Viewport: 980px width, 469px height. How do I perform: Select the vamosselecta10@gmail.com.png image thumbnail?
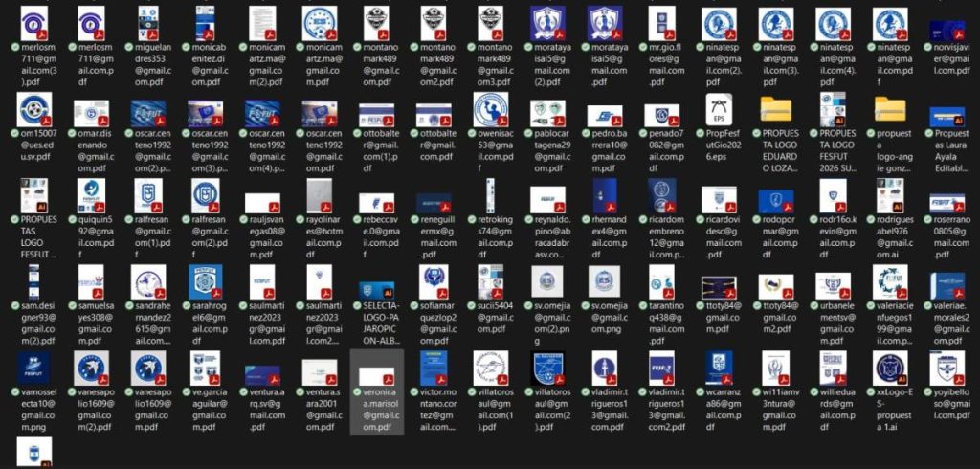[34, 368]
